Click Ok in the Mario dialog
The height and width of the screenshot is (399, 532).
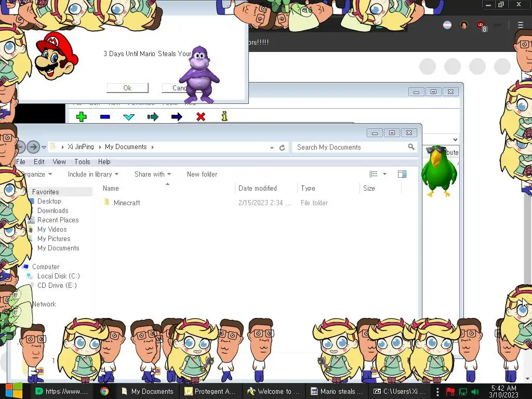[128, 88]
